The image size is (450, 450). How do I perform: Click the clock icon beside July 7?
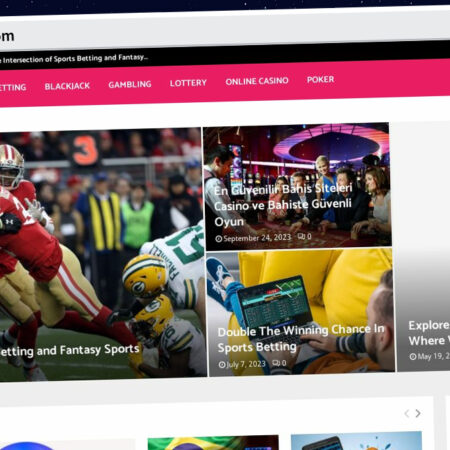[x=222, y=365]
